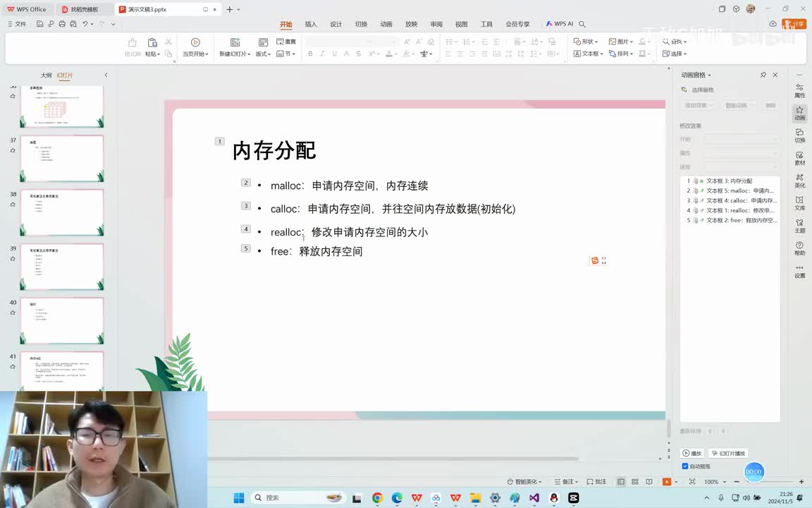Open the Beautify (美化) sidebar panel

coord(799,181)
